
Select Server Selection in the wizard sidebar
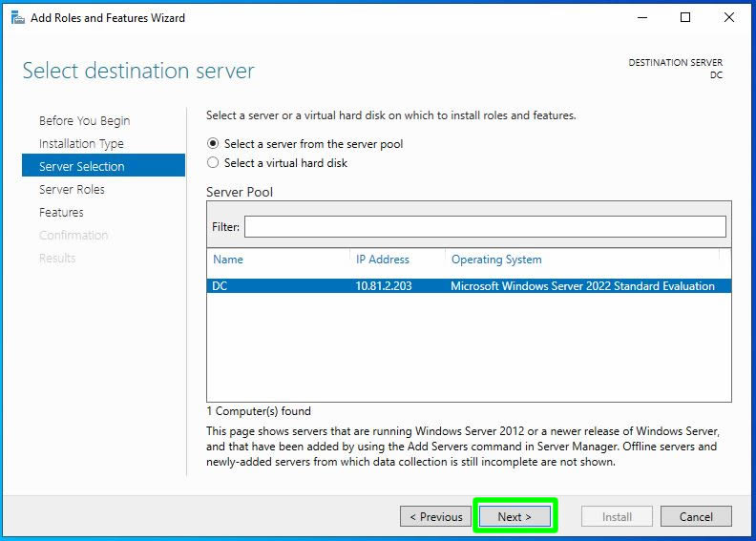[x=81, y=167]
